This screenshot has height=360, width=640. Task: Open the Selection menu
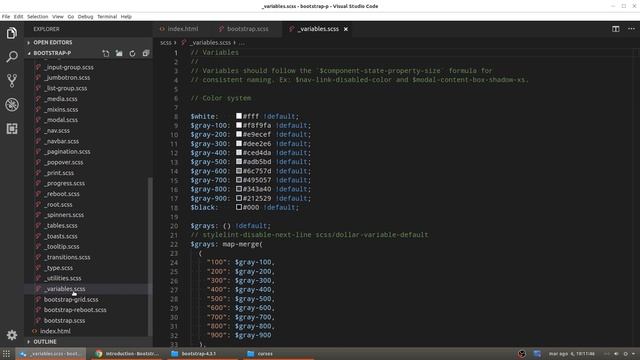[x=38, y=17]
